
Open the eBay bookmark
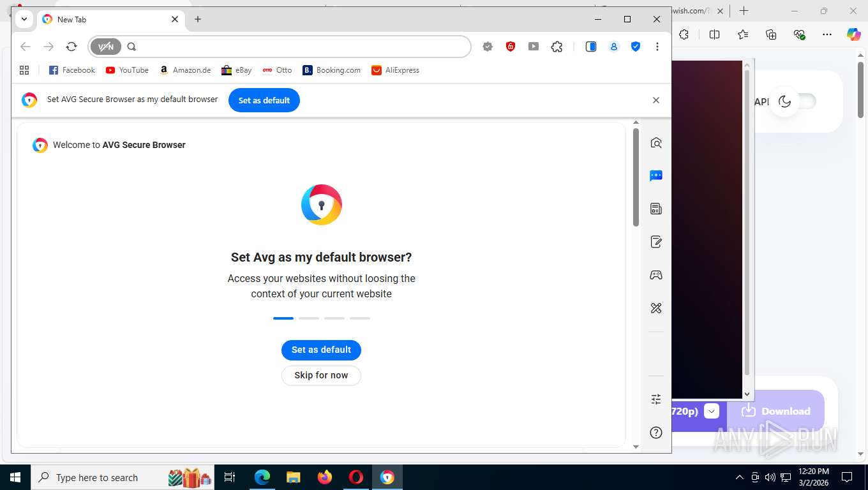click(237, 70)
